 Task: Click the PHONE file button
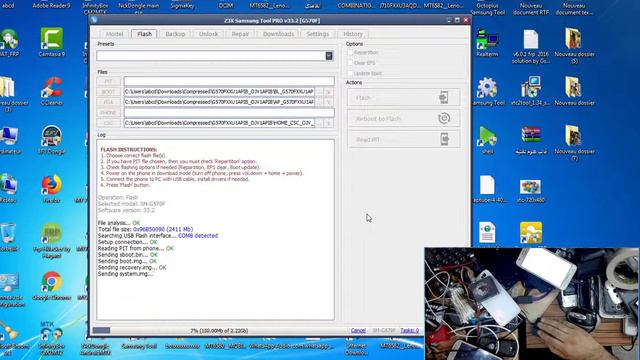point(108,112)
